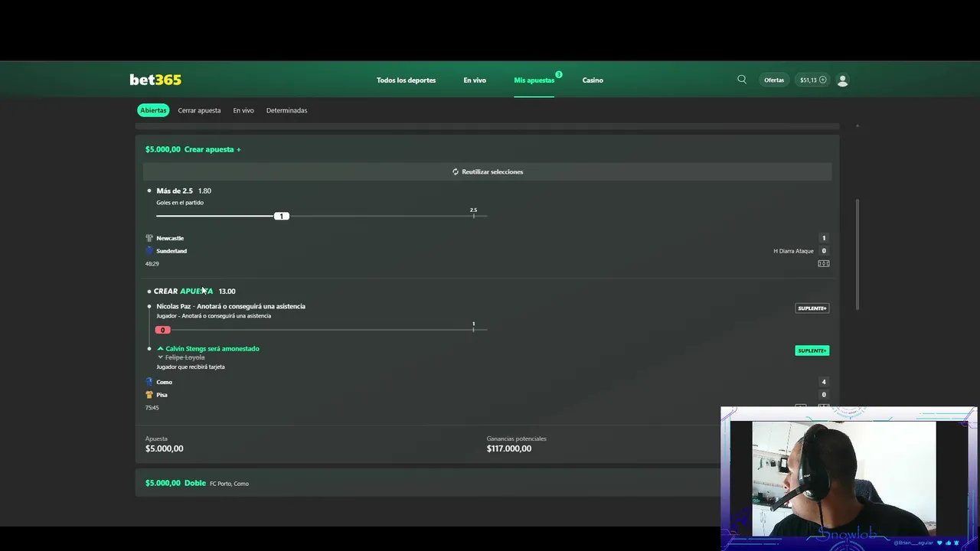Screen dimensions: 980x551
Task: Expand the $5.000,00 Doble bet row
Action: (x=488, y=483)
